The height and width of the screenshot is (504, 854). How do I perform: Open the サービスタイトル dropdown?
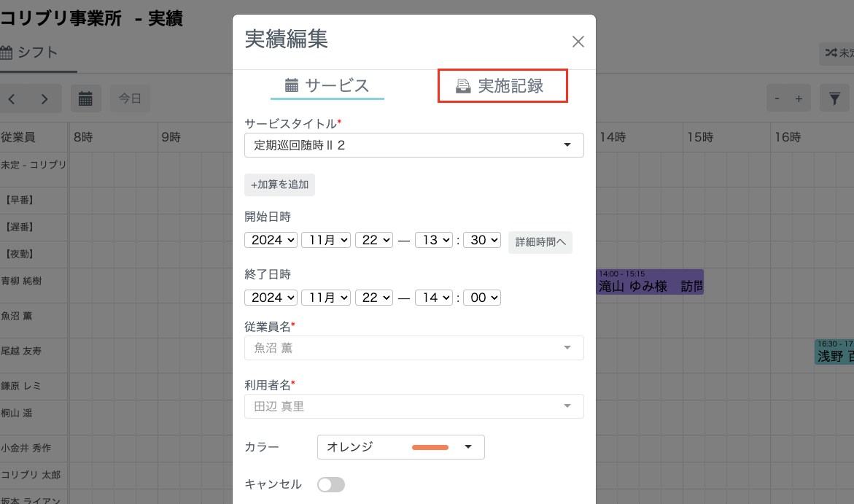[x=414, y=145]
